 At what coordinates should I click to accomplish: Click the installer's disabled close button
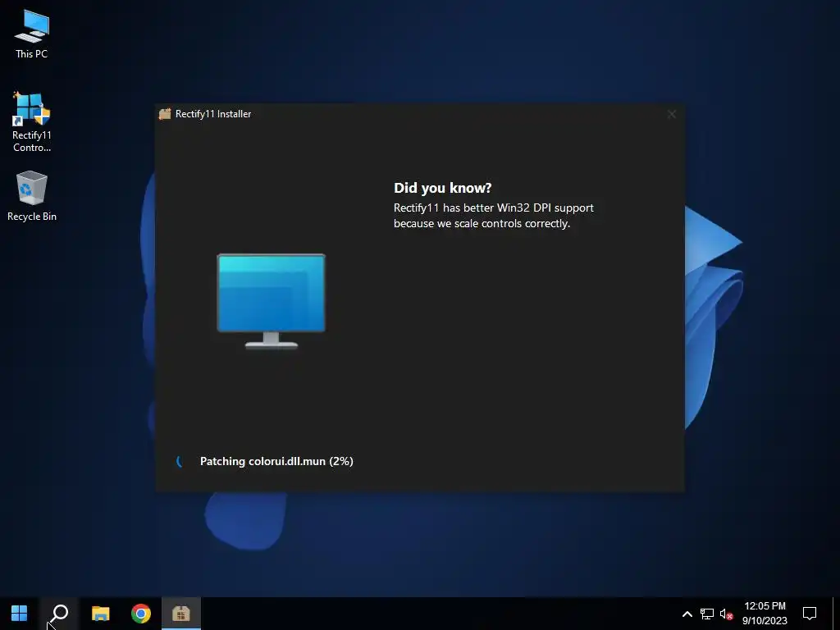pyautogui.click(x=671, y=114)
